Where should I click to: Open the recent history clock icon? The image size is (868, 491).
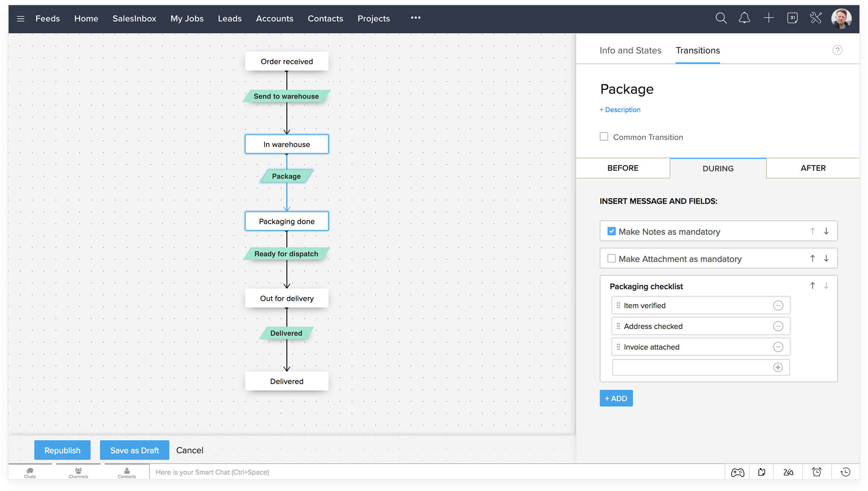(x=845, y=472)
